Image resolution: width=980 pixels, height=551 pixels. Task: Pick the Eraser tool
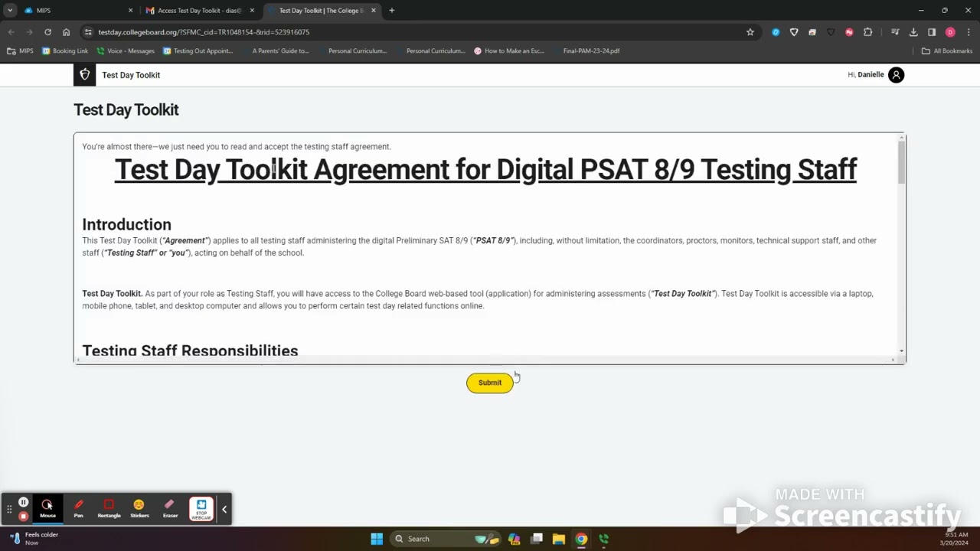(170, 508)
